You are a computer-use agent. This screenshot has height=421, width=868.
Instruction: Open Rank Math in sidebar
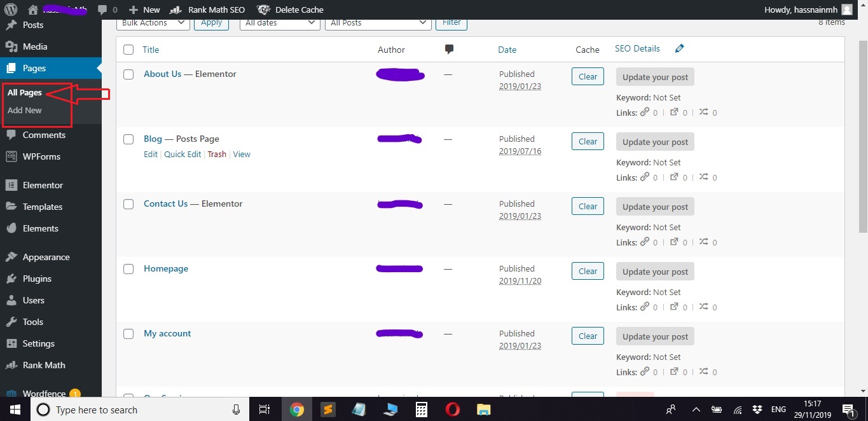click(44, 365)
